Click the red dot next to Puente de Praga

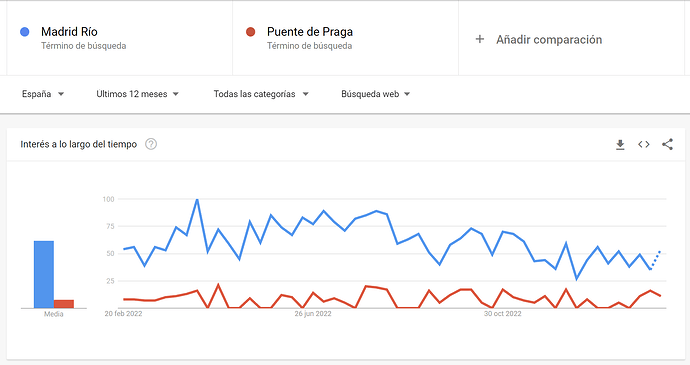[x=250, y=32]
